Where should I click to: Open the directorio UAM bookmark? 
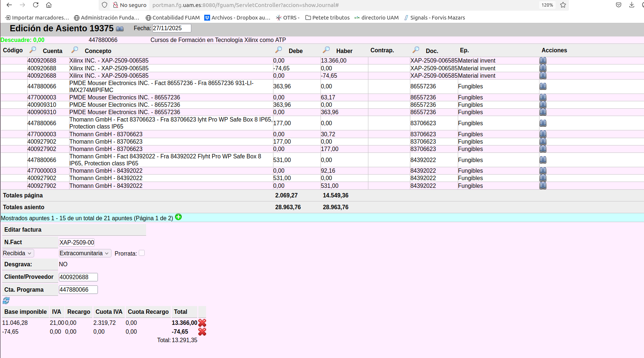pos(376,18)
